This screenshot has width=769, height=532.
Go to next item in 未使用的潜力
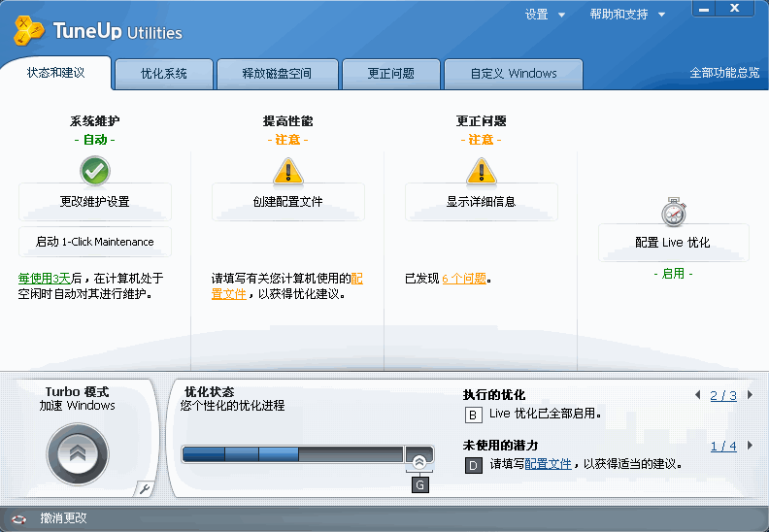pyautogui.click(x=750, y=446)
